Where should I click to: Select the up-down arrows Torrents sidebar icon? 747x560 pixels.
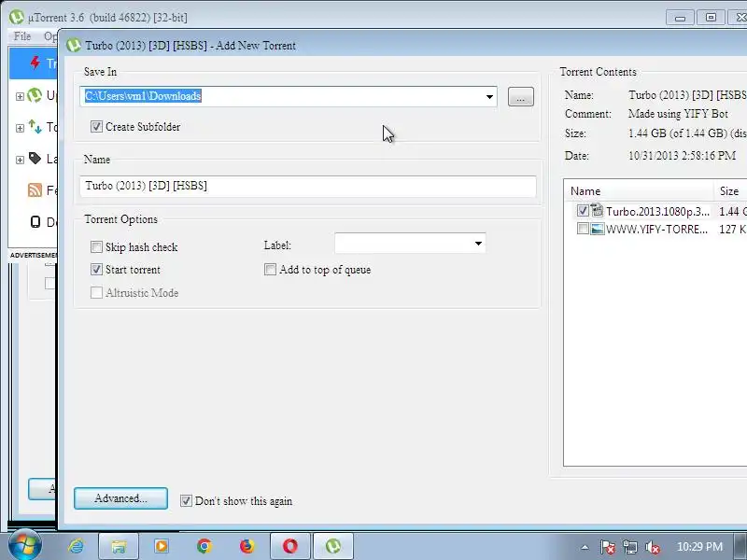[x=35, y=126]
